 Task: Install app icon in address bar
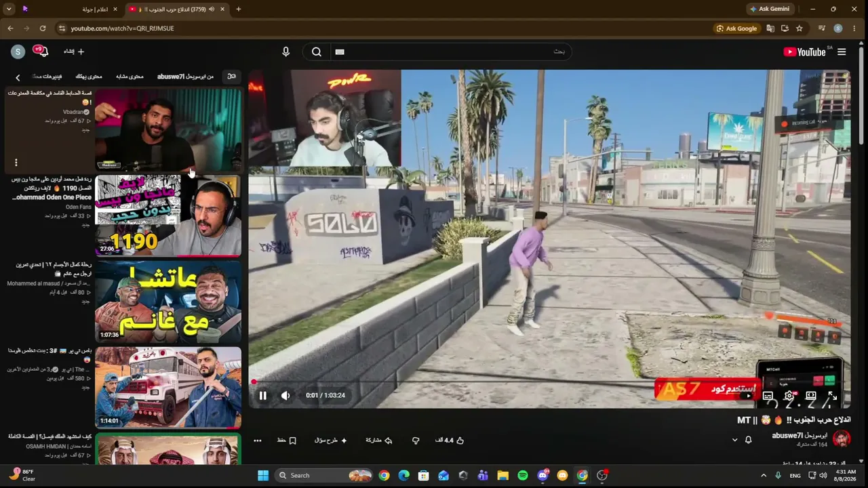tap(785, 28)
